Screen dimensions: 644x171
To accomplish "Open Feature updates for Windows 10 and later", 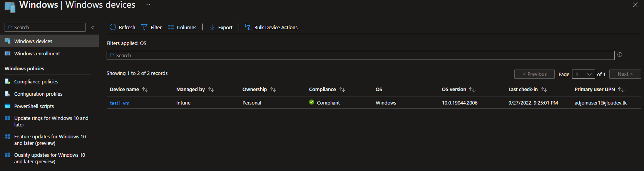I will click(50, 139).
